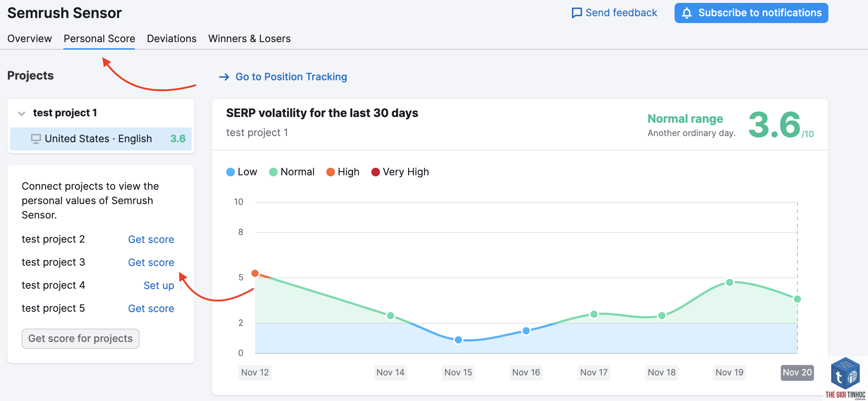Click the green Nov 19 data point
This screenshot has width=868, height=401.
click(x=730, y=283)
